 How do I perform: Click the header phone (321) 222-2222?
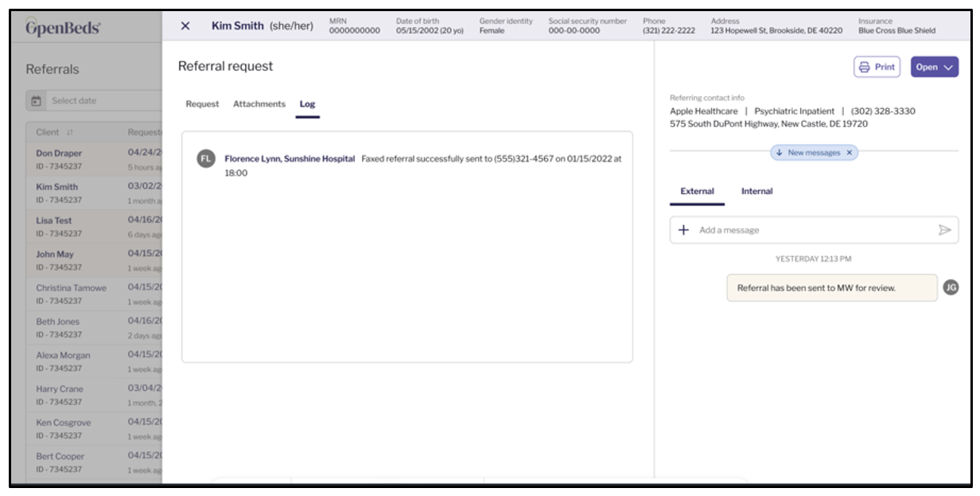point(669,31)
